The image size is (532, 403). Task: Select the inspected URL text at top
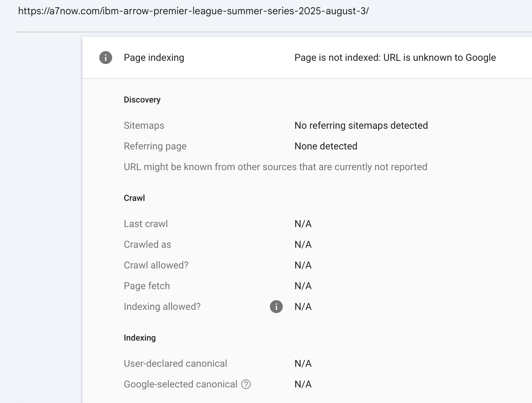coord(193,11)
